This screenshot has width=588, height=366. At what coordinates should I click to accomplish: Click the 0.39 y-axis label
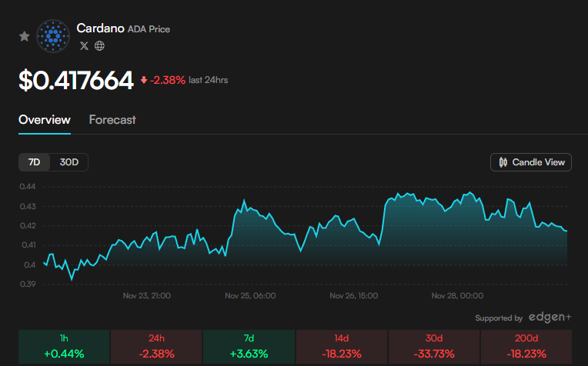[28, 284]
